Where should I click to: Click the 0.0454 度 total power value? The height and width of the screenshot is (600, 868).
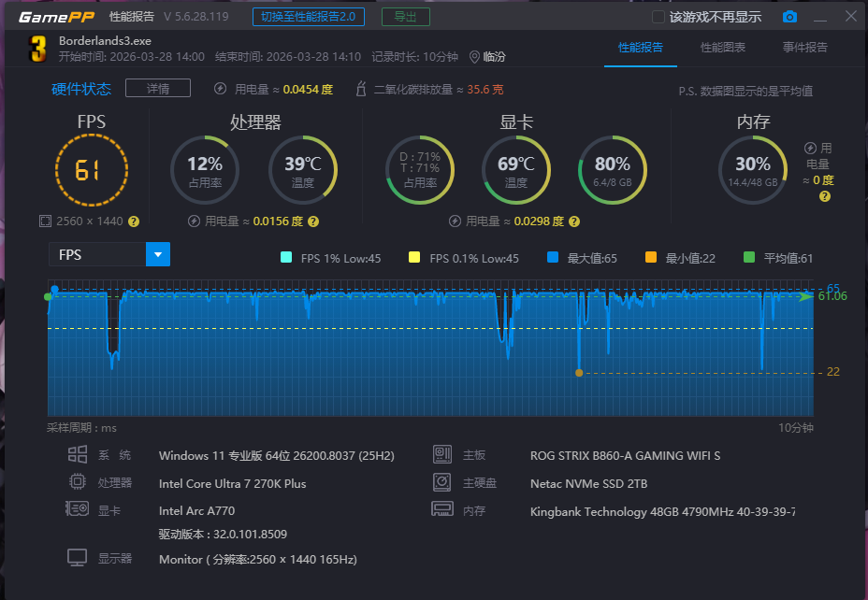click(308, 90)
